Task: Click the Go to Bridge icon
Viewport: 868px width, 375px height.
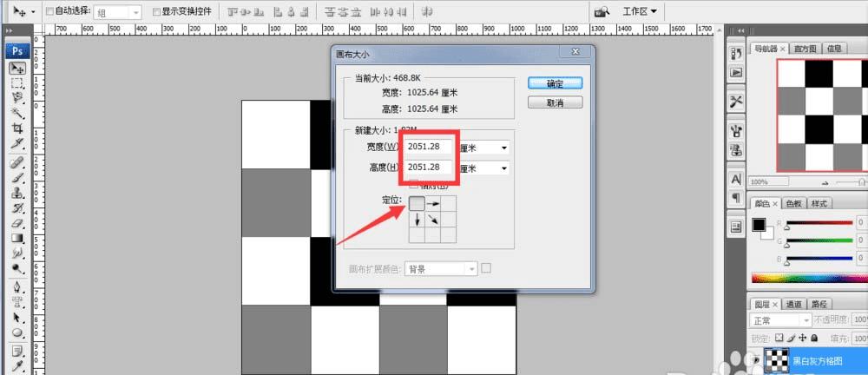Action: (602, 11)
